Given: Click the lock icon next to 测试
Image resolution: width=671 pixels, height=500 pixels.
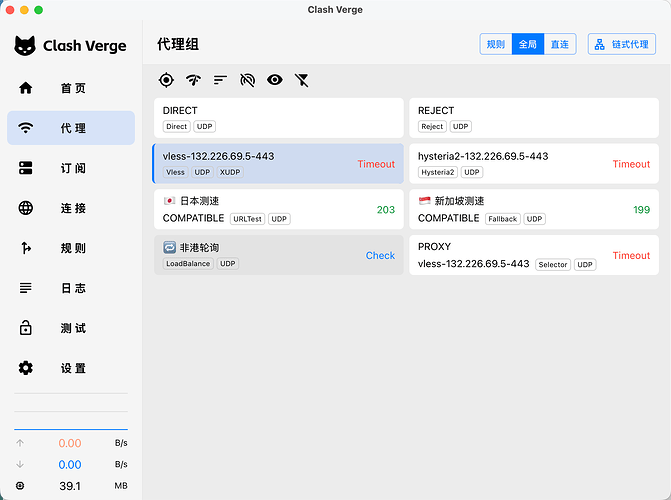Looking at the screenshot, I should pos(26,327).
